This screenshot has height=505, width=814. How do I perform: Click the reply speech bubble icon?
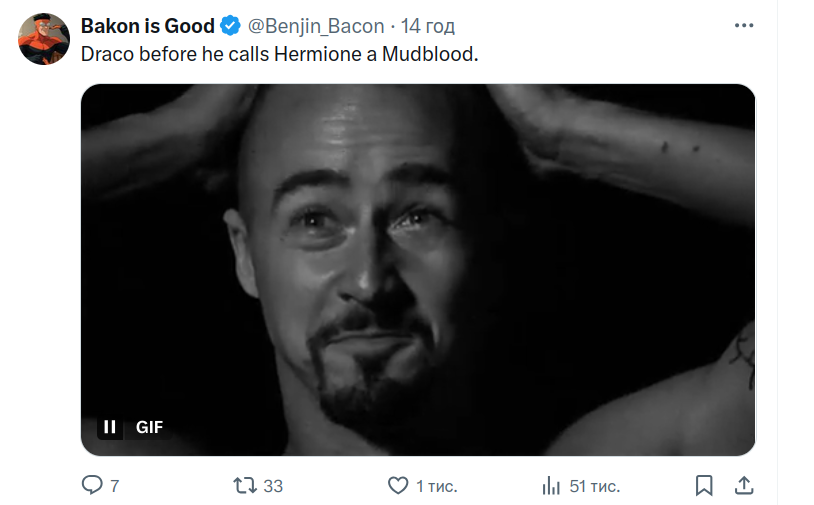click(x=91, y=486)
